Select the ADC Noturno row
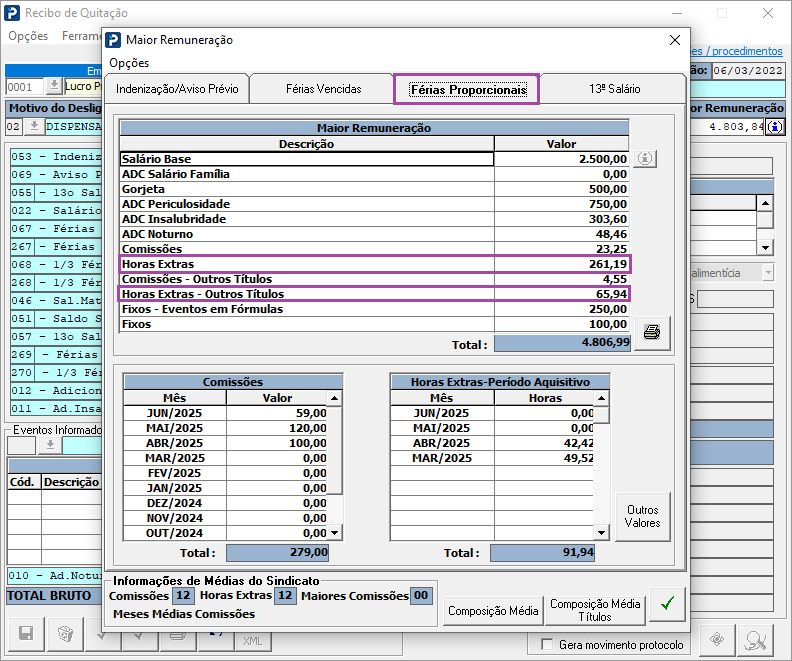The height and width of the screenshot is (661, 792). [374, 234]
